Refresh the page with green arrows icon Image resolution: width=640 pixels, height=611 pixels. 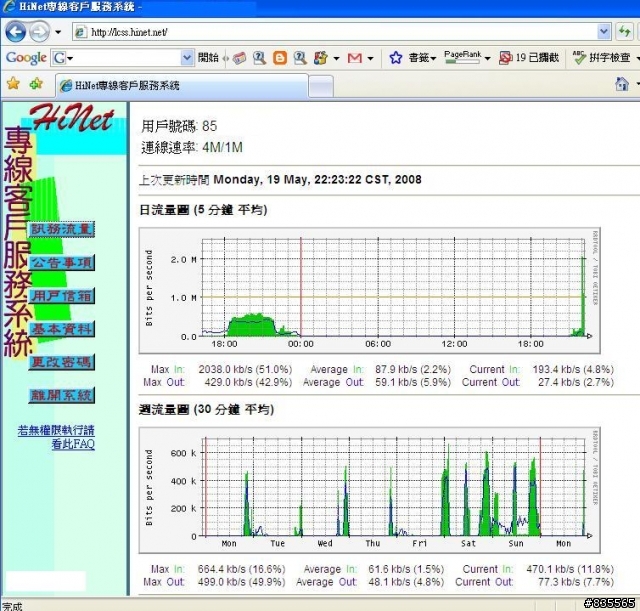[x=624, y=32]
